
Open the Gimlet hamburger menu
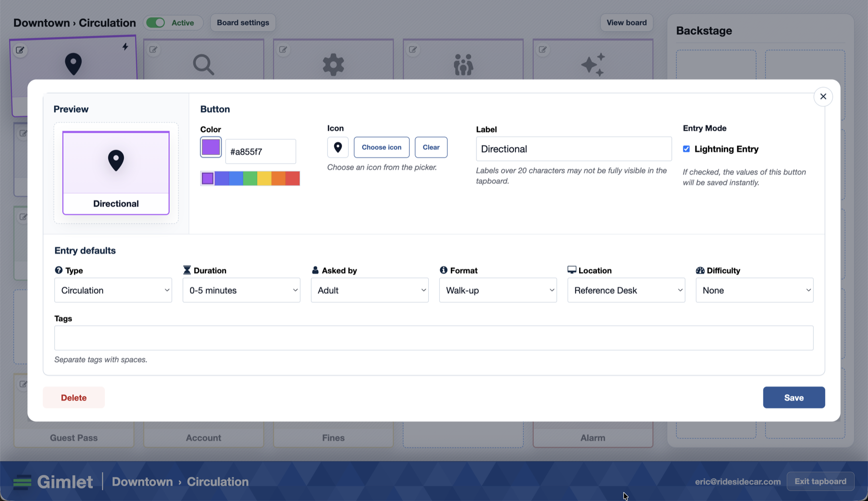coord(22,482)
